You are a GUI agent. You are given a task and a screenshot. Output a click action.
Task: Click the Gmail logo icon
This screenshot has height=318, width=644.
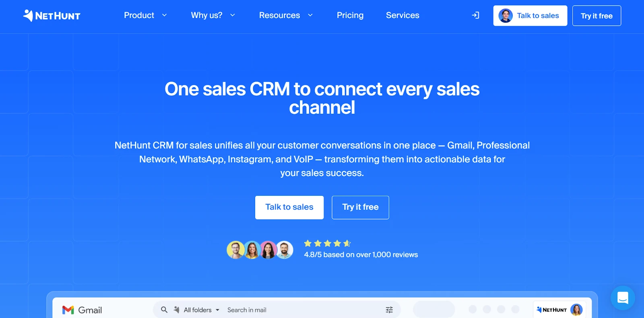(x=68, y=310)
